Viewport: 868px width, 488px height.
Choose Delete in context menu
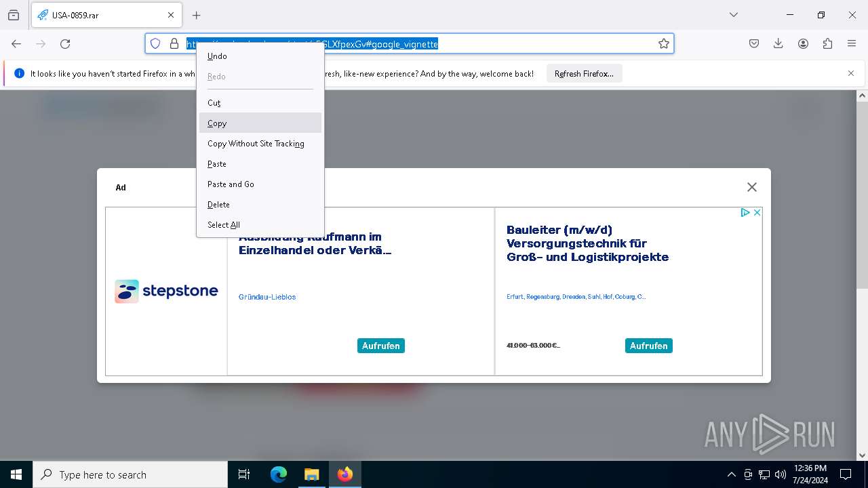click(x=260, y=205)
